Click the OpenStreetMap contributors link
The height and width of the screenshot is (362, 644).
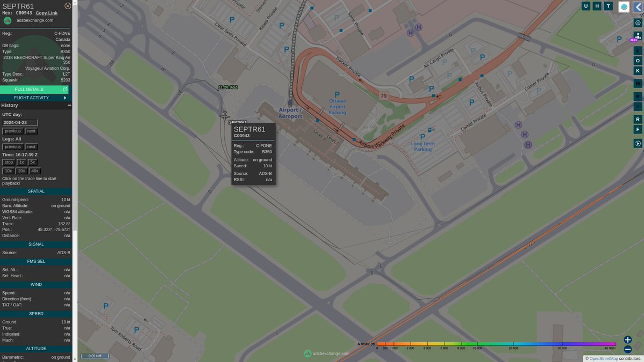[604, 358]
